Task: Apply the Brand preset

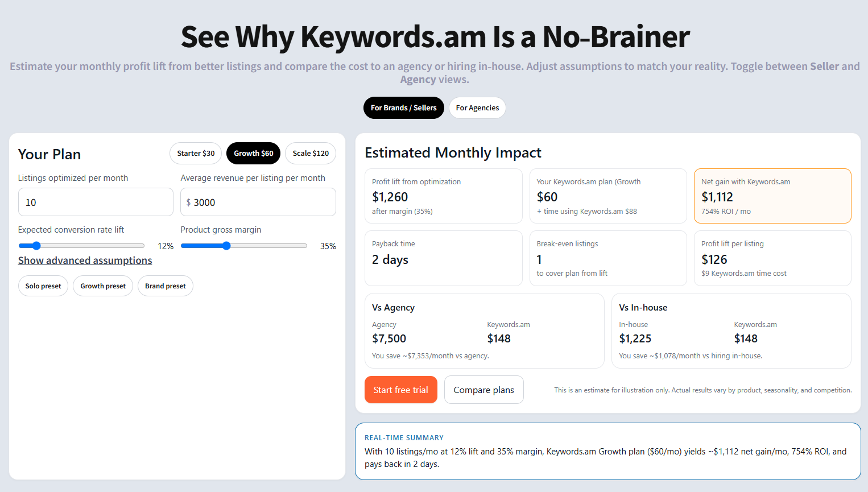Action: (x=166, y=286)
